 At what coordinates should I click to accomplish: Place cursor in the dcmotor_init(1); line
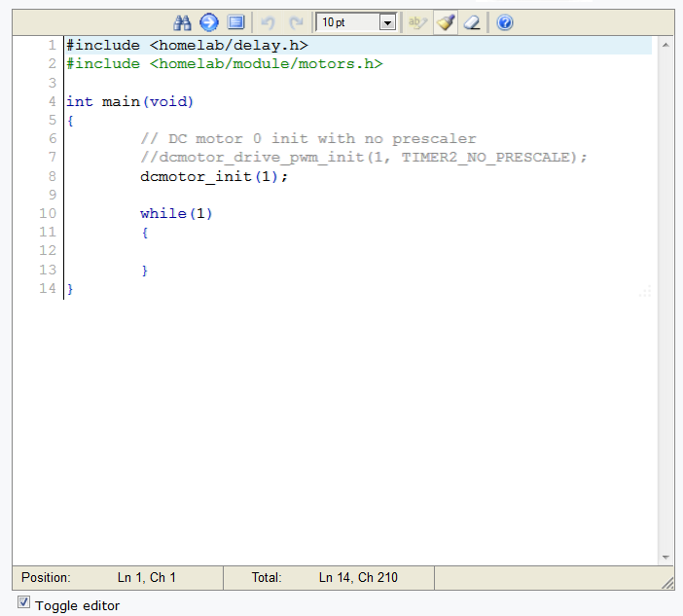[x=214, y=176]
